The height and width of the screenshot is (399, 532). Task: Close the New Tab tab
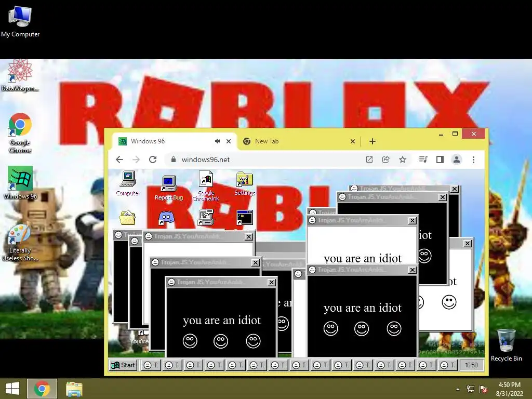pos(353,141)
